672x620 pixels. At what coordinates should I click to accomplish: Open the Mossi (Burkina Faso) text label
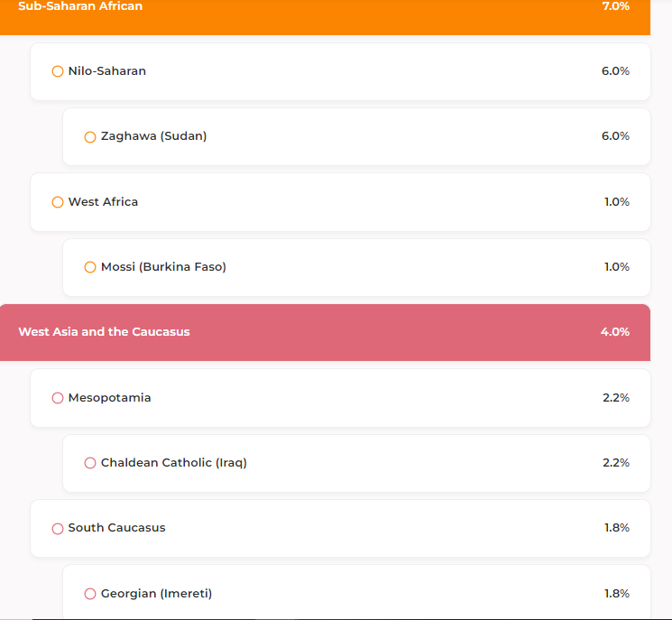(x=163, y=267)
